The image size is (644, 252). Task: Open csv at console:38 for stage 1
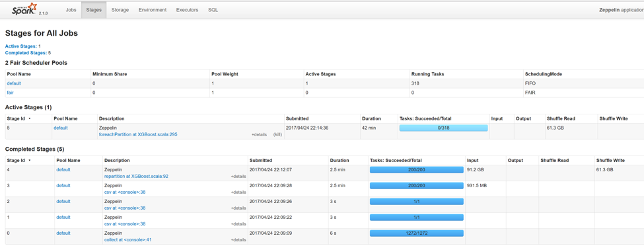click(x=125, y=224)
